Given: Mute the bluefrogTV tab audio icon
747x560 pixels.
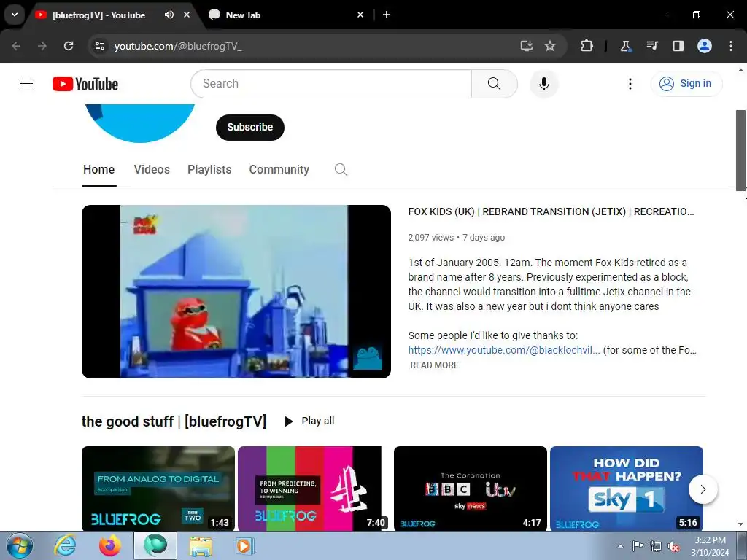Looking at the screenshot, I should 169,15.
